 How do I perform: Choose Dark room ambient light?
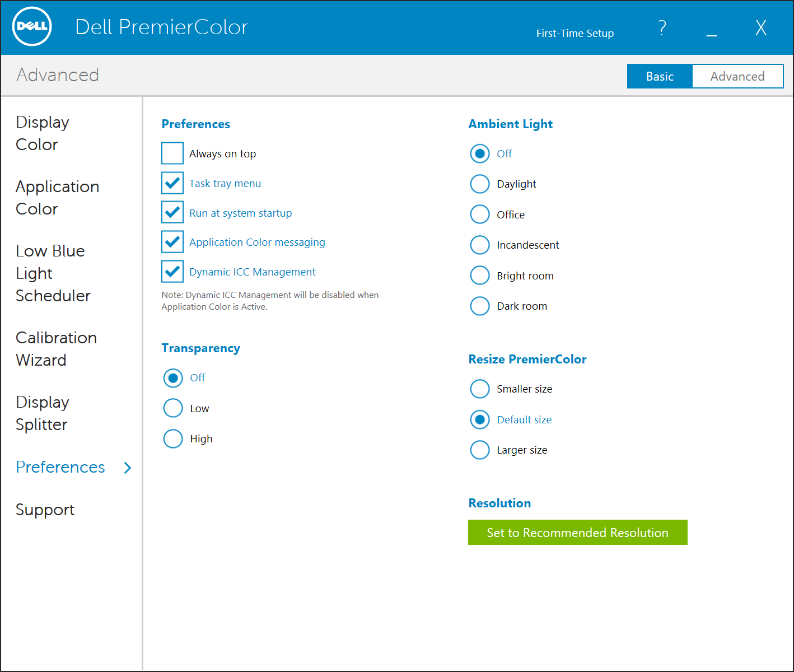pos(480,306)
